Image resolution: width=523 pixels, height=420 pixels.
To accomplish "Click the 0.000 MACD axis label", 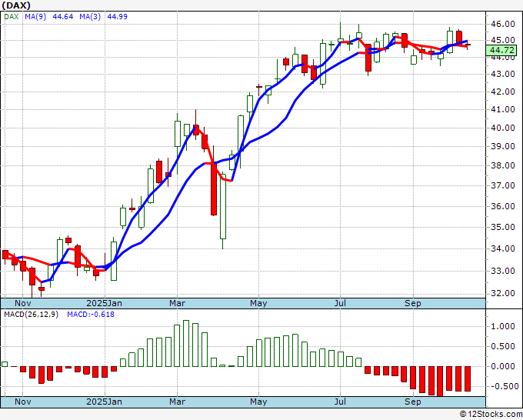I will (x=503, y=366).
